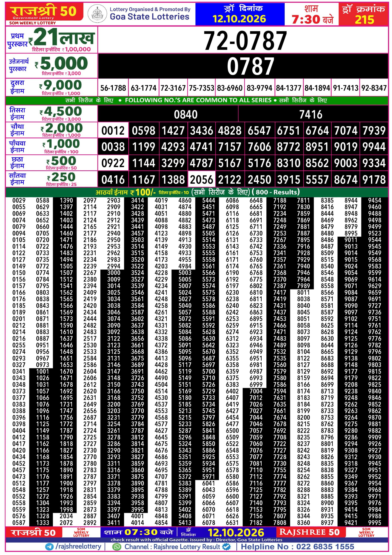Click third prize number 0840
The height and width of the screenshot is (555, 392).
tap(186, 114)
